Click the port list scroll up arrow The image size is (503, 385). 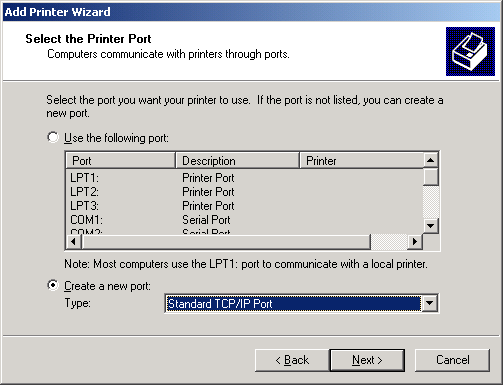click(431, 161)
